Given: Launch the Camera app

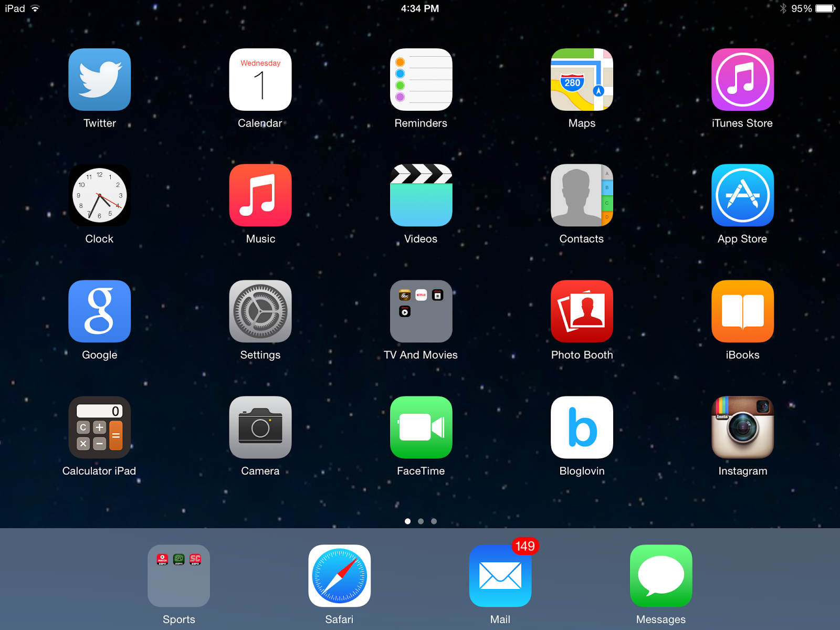Looking at the screenshot, I should click(x=260, y=427).
